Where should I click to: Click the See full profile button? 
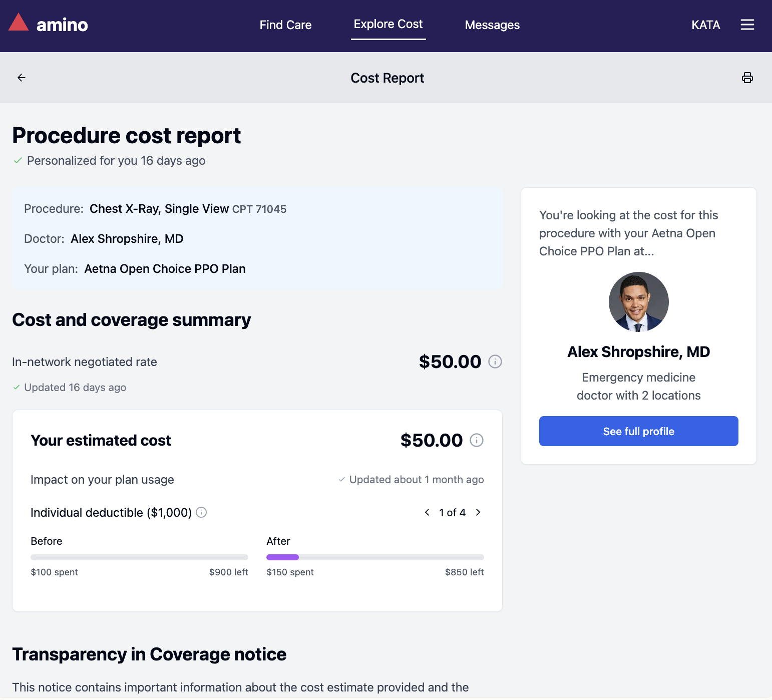coord(638,431)
